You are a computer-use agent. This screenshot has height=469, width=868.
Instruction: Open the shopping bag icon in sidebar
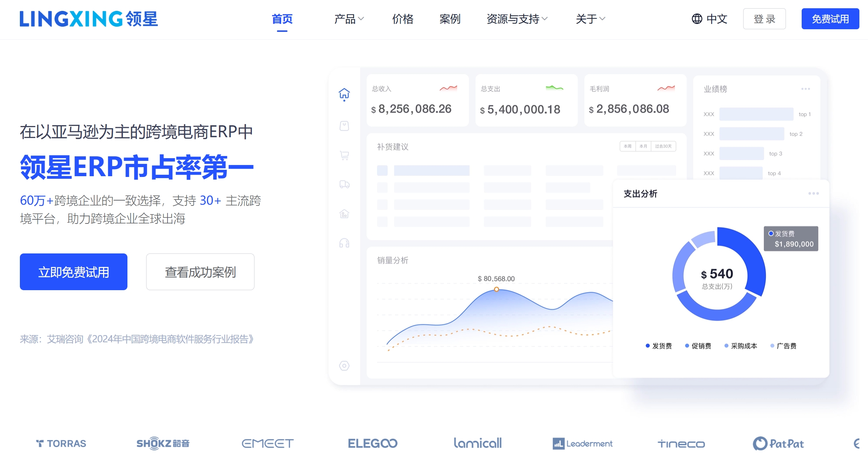tap(344, 126)
